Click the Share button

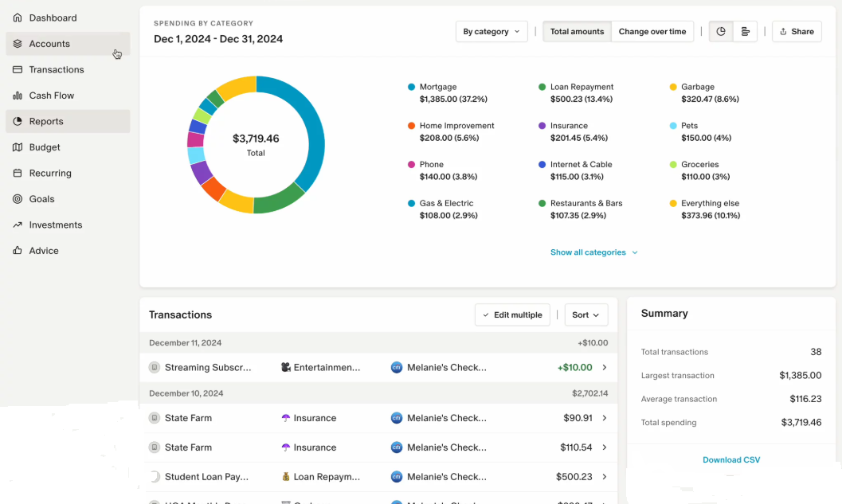tap(797, 32)
